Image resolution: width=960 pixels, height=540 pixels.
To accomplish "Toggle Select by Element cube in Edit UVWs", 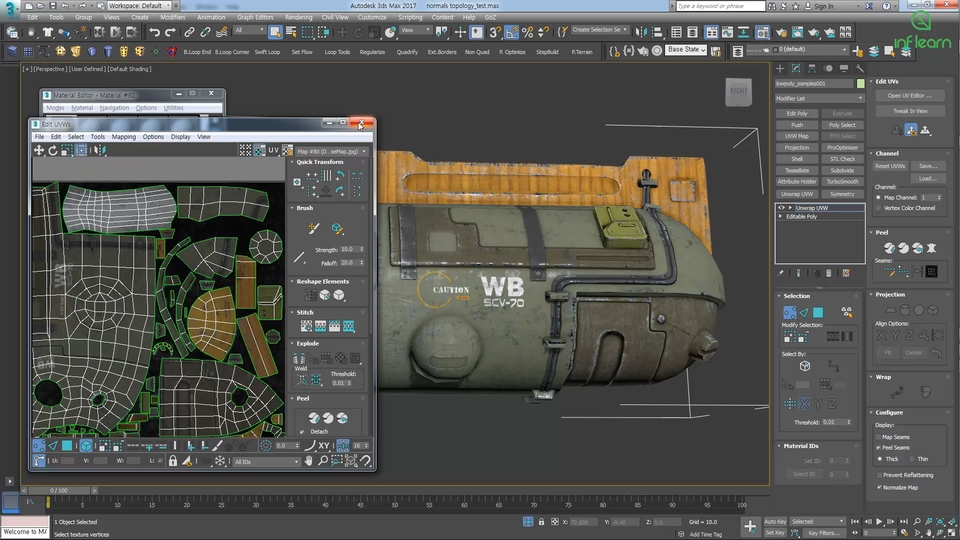I will tap(86, 446).
